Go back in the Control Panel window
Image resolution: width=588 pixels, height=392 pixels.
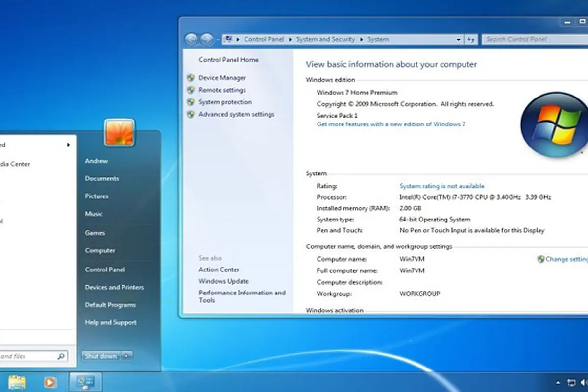click(192, 39)
